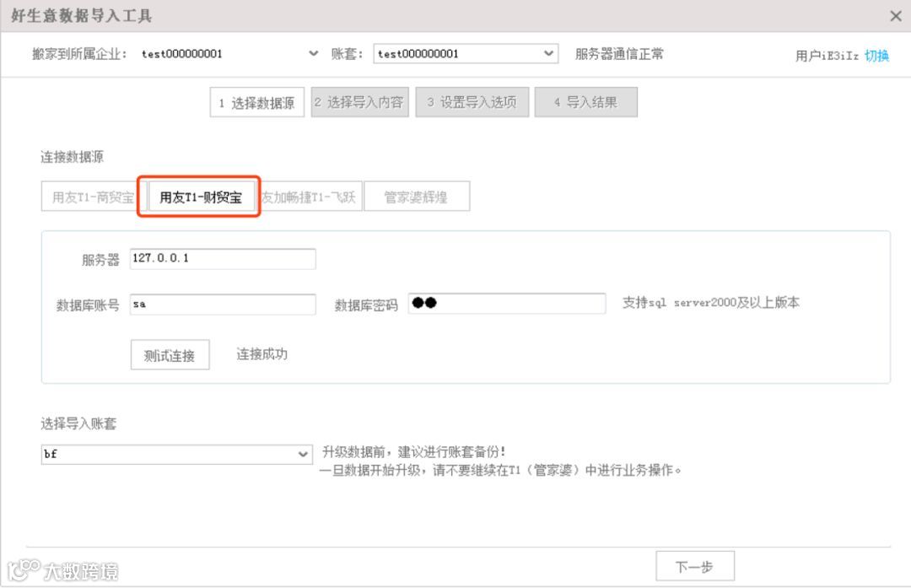Choose the 管家婆辉煌 data source
The image size is (911, 588).
417,197
